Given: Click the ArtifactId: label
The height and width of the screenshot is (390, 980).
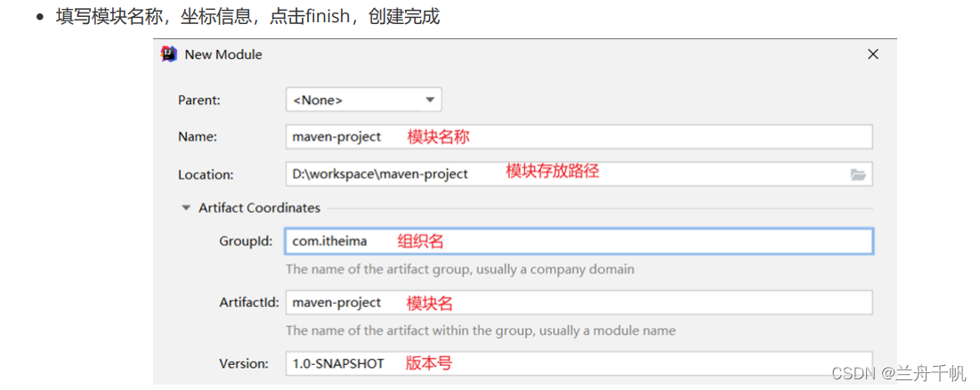Looking at the screenshot, I should 247,303.
